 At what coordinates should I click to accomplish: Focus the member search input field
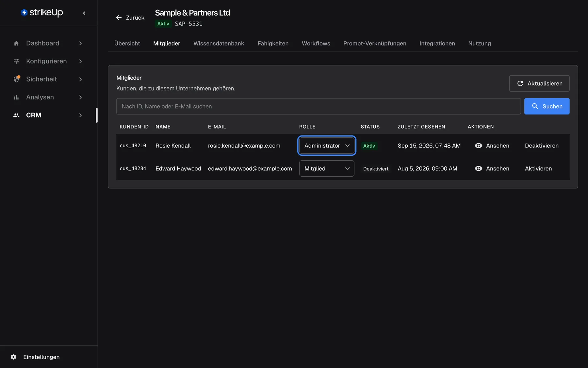[x=318, y=106]
